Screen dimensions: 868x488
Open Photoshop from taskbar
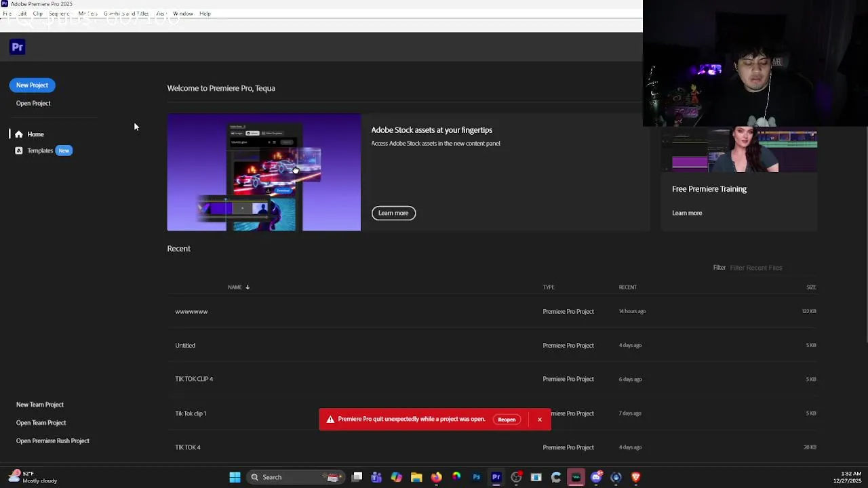[476, 477]
